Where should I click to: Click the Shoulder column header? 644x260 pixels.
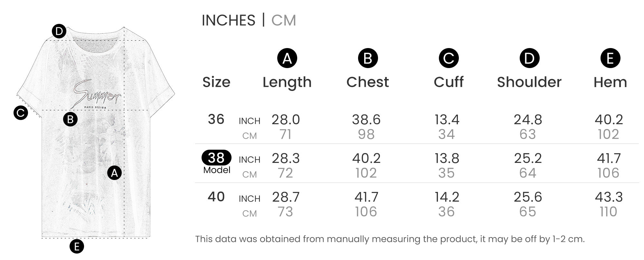coord(529,82)
